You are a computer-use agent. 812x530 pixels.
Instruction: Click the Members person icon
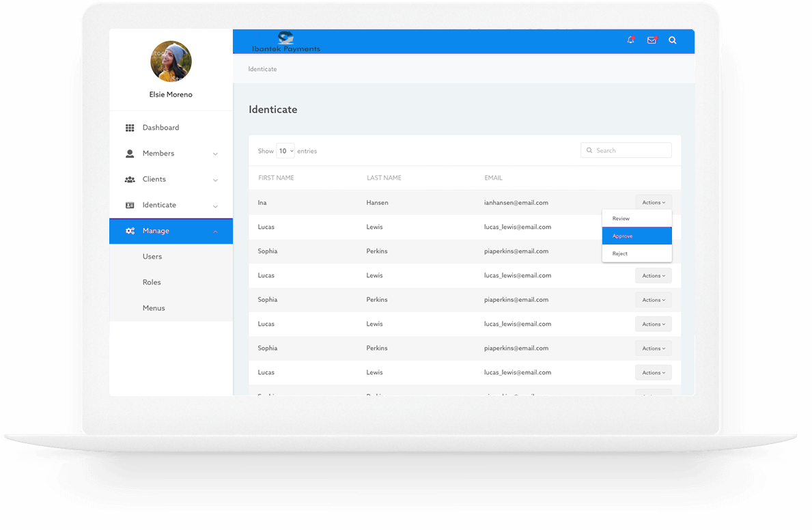click(130, 154)
